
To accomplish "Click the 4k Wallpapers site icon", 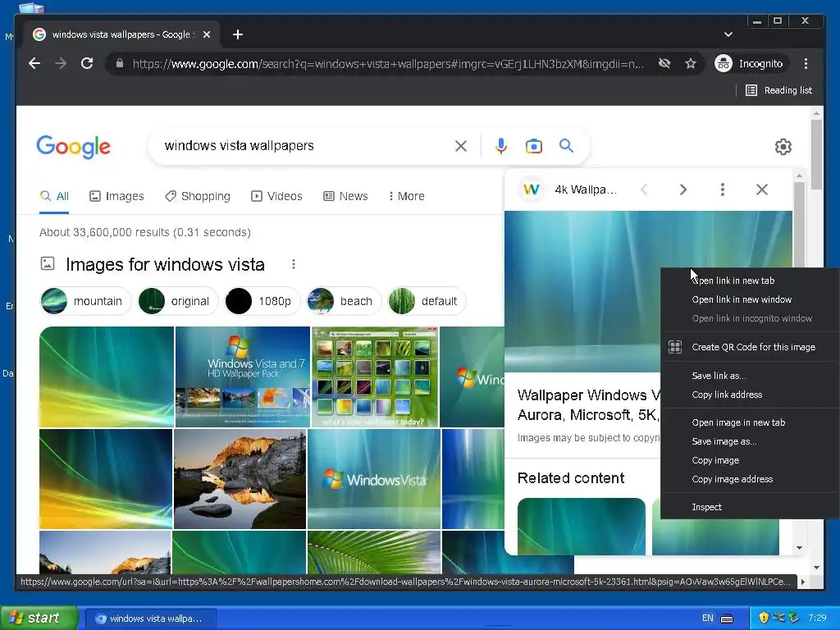I will point(531,189).
